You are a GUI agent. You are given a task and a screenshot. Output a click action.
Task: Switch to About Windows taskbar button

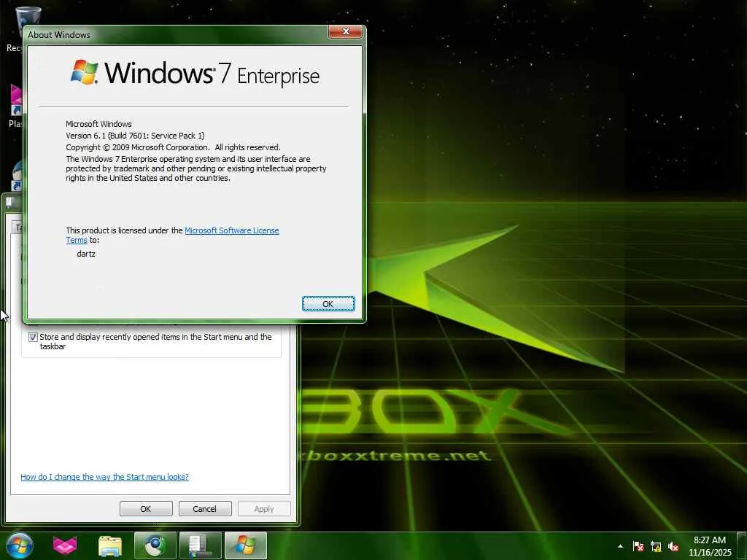245,545
